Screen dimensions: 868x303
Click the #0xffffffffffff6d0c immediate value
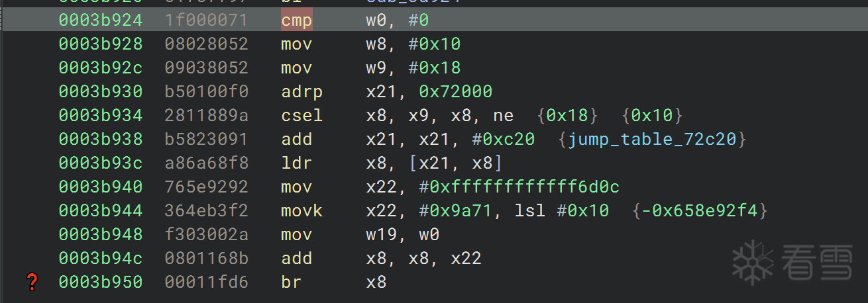[519, 187]
